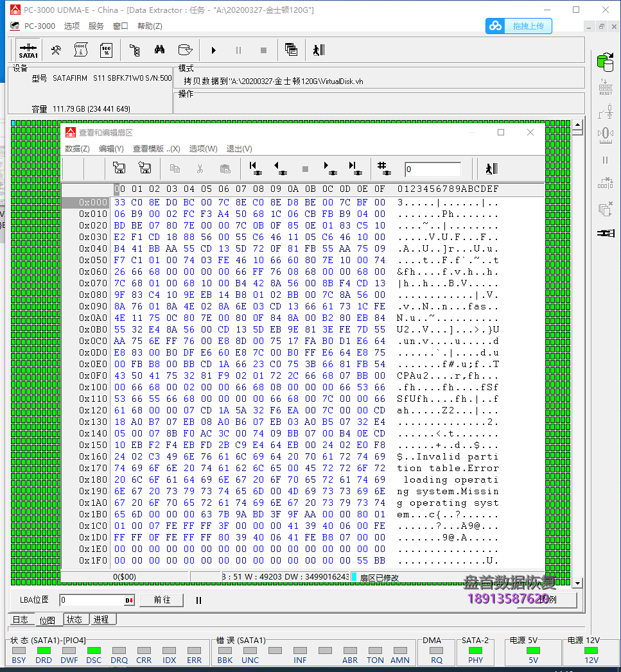The image size is (621, 672).
Task: Open the PC-3000 main menu
Action: 39,26
